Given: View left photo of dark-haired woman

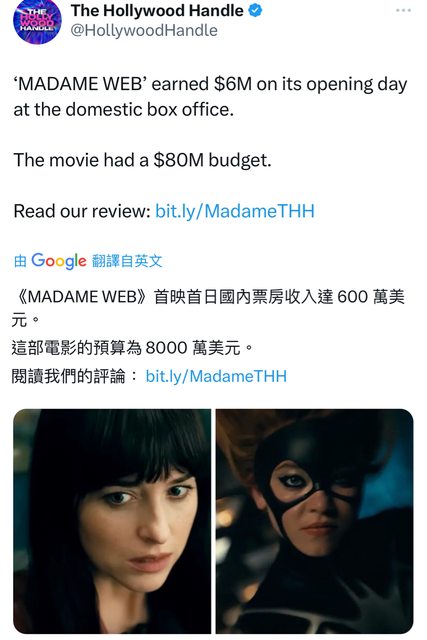Looking at the screenshot, I should coord(112,521).
